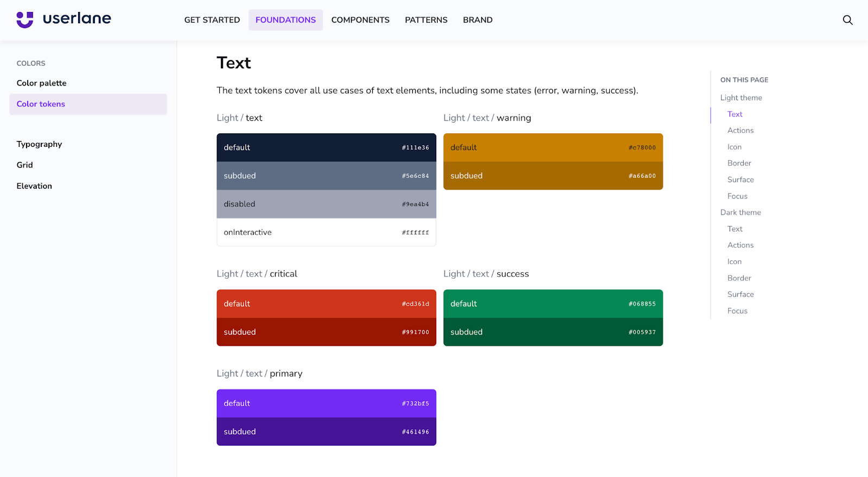Viewport: 868px width, 477px height.
Task: Jump to Dark theme Text anchor
Action: 735,229
